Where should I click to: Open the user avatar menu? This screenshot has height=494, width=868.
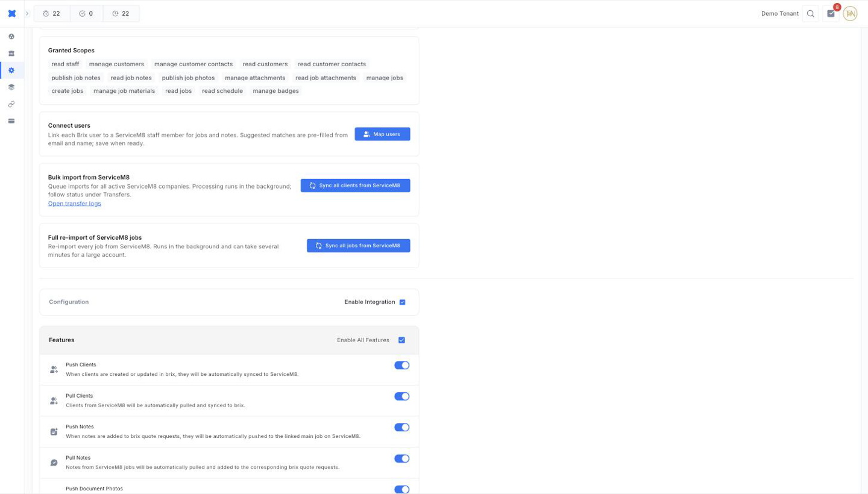[x=850, y=14]
